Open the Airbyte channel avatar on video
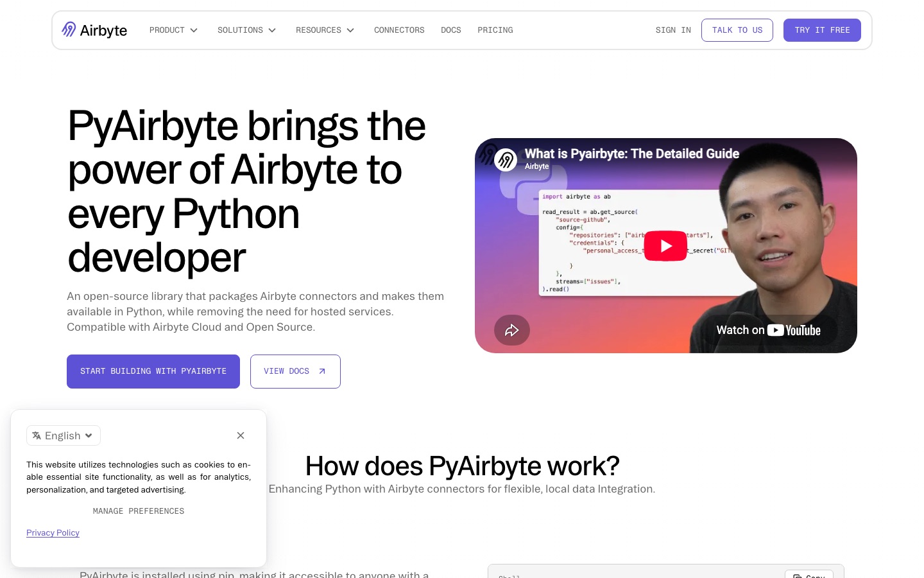Screen dimensions: 924x578 506,159
